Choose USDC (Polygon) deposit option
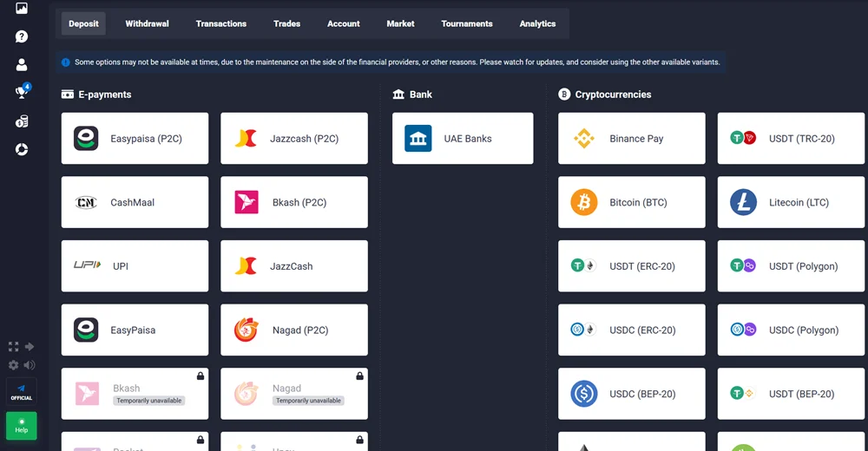 pyautogui.click(x=791, y=330)
